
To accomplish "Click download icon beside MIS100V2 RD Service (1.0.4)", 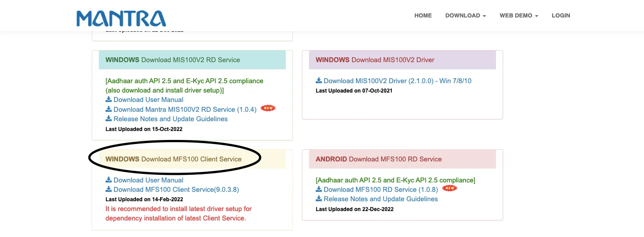I will (x=109, y=109).
